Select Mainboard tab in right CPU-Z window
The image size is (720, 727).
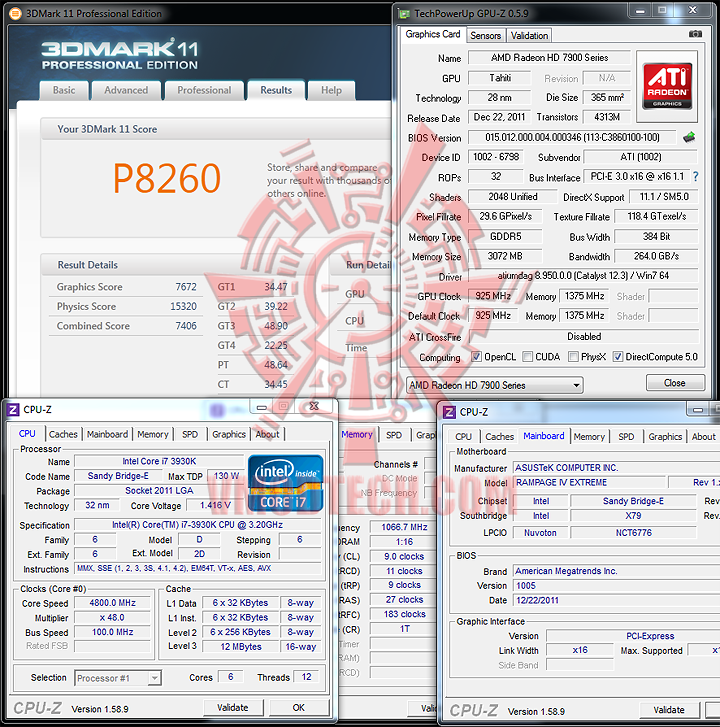pyautogui.click(x=544, y=436)
